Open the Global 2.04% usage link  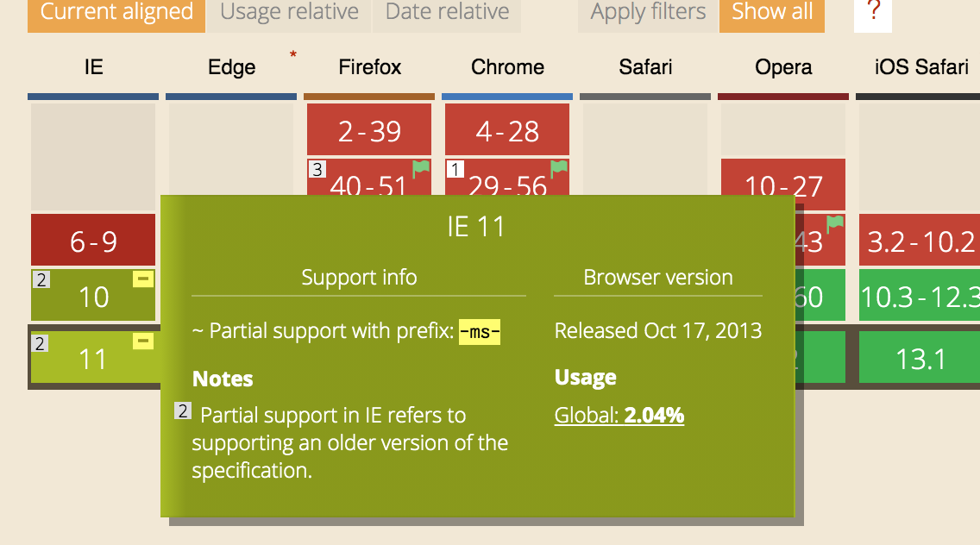pyautogui.click(x=619, y=416)
